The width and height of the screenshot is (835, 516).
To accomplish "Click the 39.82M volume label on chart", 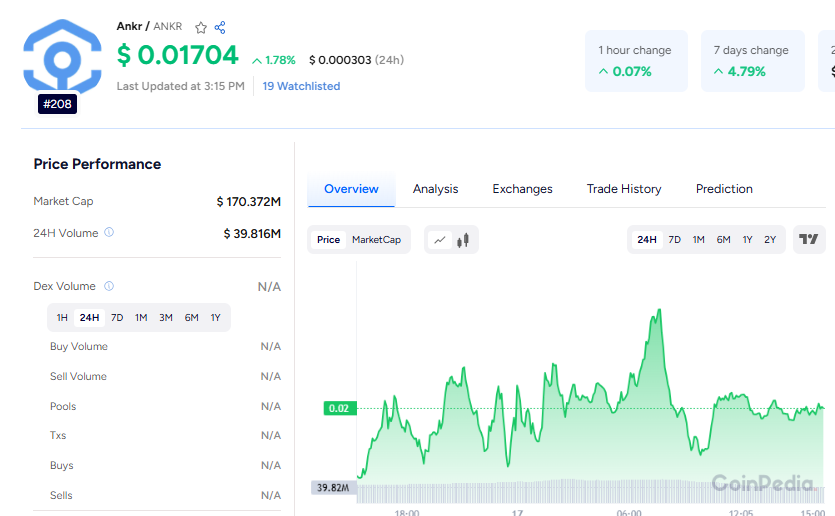I will click(x=333, y=488).
